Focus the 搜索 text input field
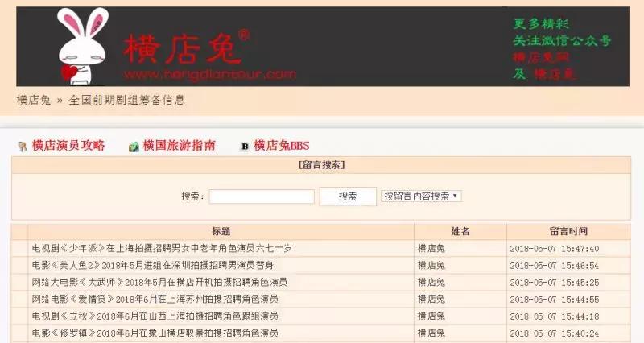 [262, 196]
